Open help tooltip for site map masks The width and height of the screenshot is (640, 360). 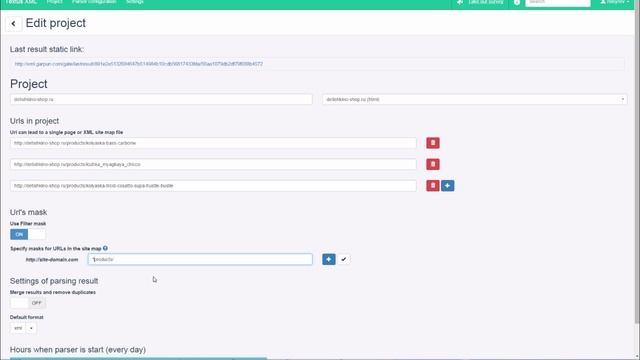[105, 248]
